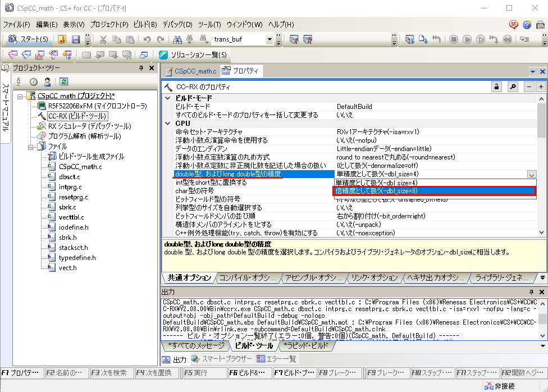Switch to ラピッド・ビルド output tab
This screenshot has height=392, width=548.
click(x=306, y=345)
